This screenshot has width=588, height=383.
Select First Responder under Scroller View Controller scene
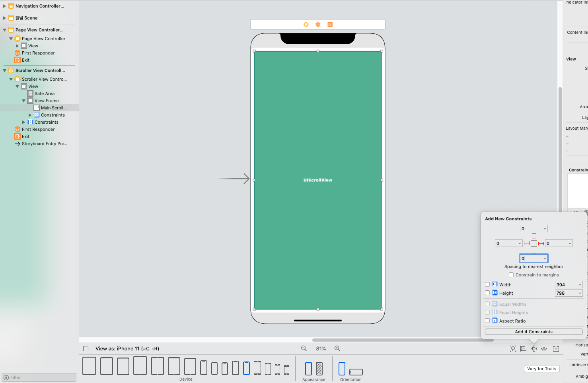point(38,129)
